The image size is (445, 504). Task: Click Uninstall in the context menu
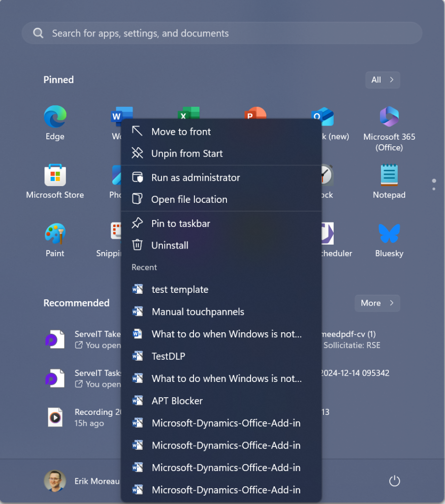click(170, 245)
